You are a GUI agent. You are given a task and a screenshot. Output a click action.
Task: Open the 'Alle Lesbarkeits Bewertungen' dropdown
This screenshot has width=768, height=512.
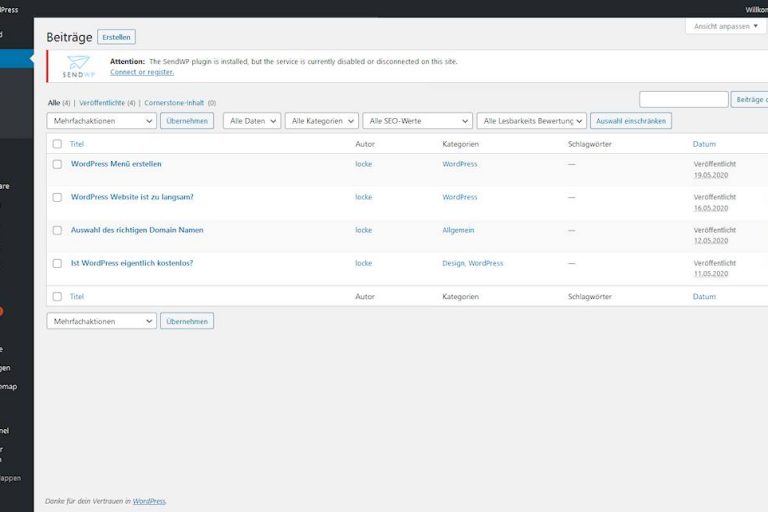coord(531,121)
